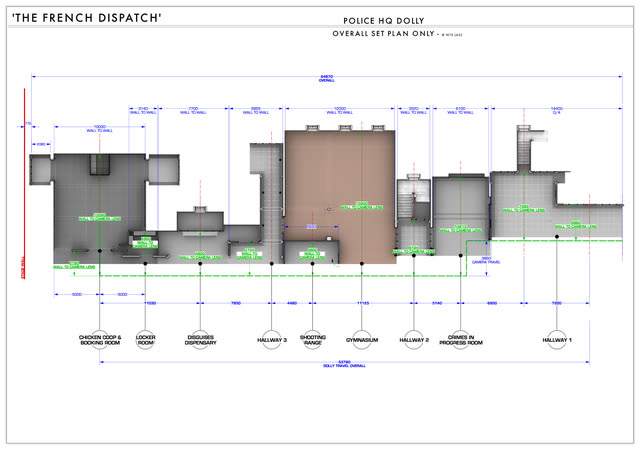Select the HALLWAY 1 label

click(x=557, y=340)
